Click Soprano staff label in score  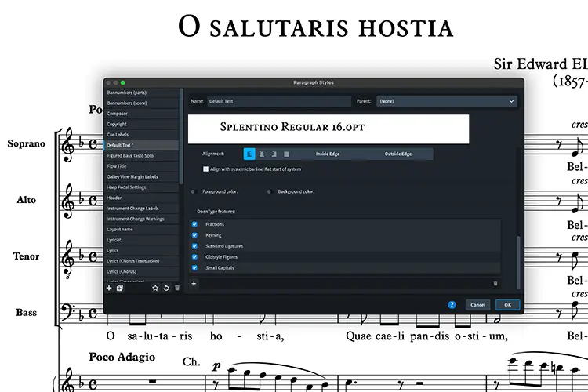click(x=26, y=143)
